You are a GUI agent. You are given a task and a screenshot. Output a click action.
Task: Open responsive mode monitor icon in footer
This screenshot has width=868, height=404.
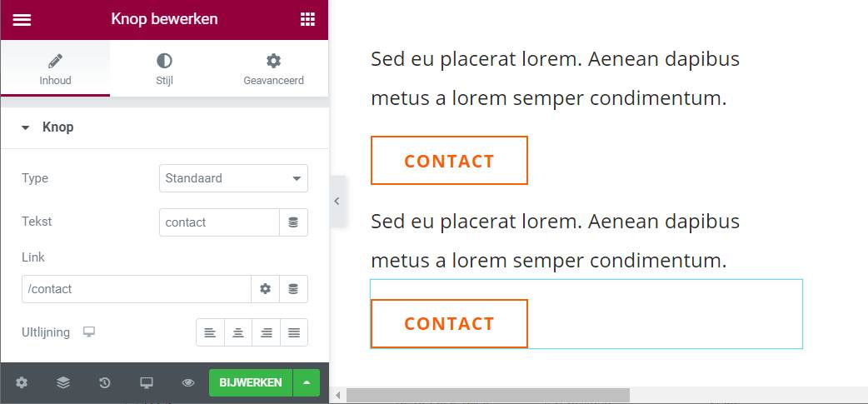(147, 383)
